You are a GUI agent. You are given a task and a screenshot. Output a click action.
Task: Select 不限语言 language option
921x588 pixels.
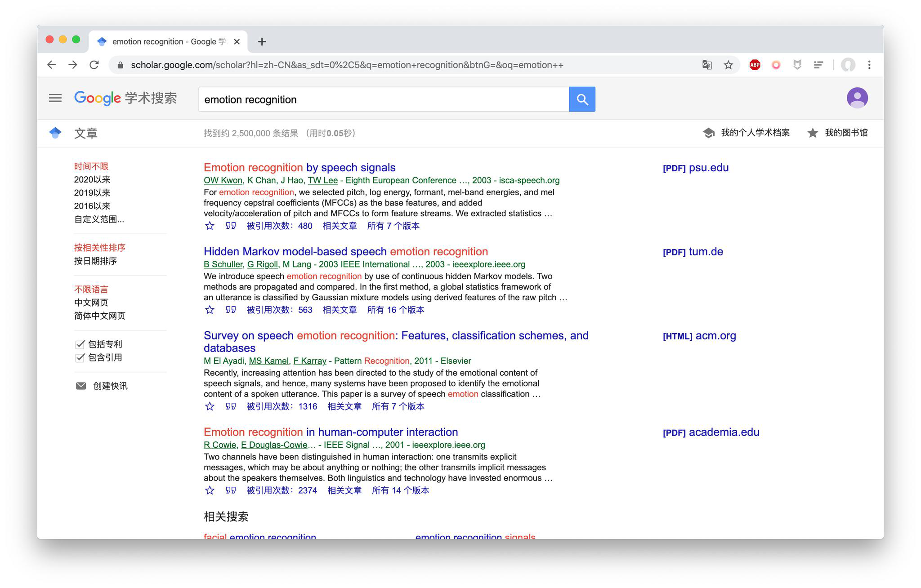click(x=91, y=290)
